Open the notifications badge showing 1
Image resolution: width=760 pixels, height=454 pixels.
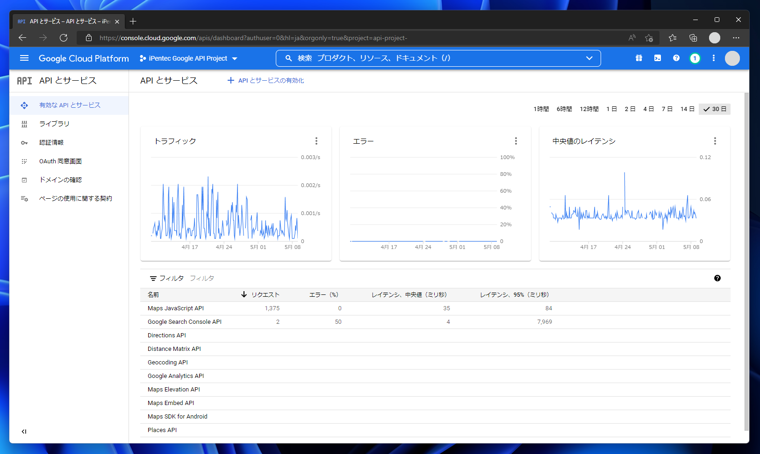695,58
